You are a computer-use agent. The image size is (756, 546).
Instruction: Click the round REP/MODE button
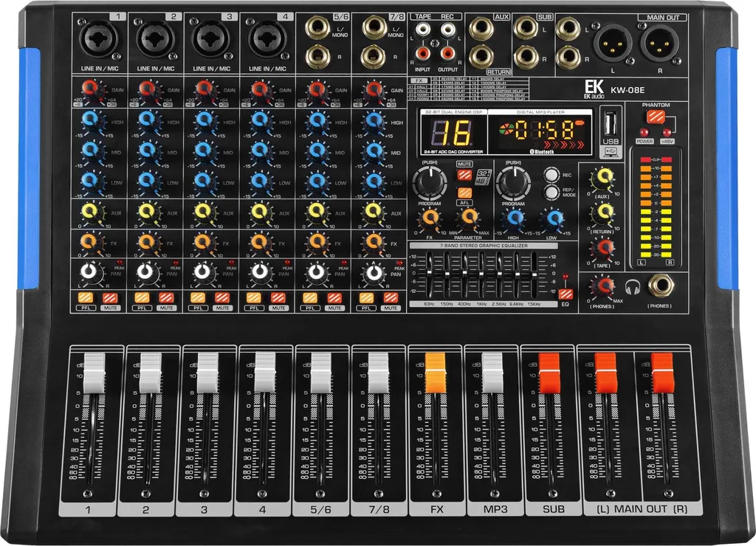(551, 193)
